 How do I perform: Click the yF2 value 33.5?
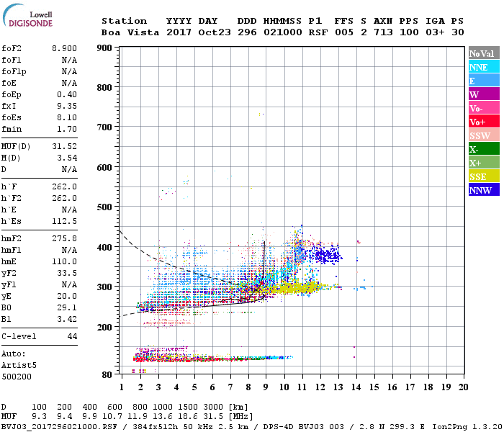point(67,273)
